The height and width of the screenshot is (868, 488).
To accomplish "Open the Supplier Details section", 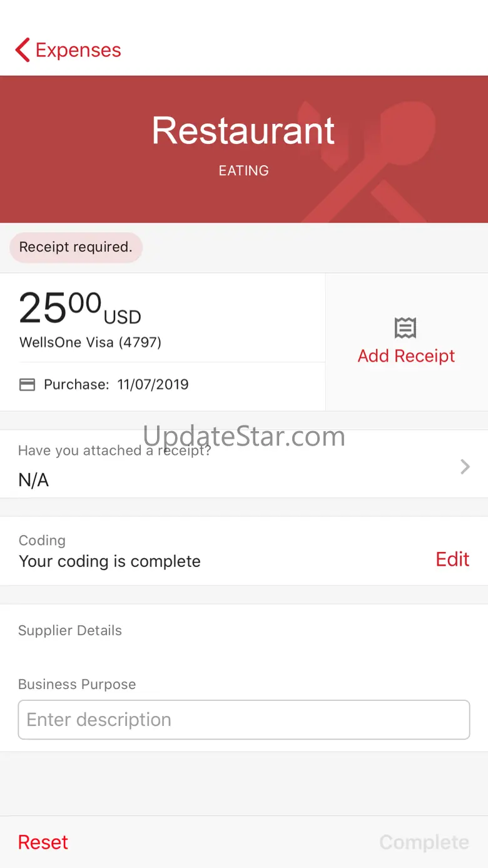I will pos(70,630).
